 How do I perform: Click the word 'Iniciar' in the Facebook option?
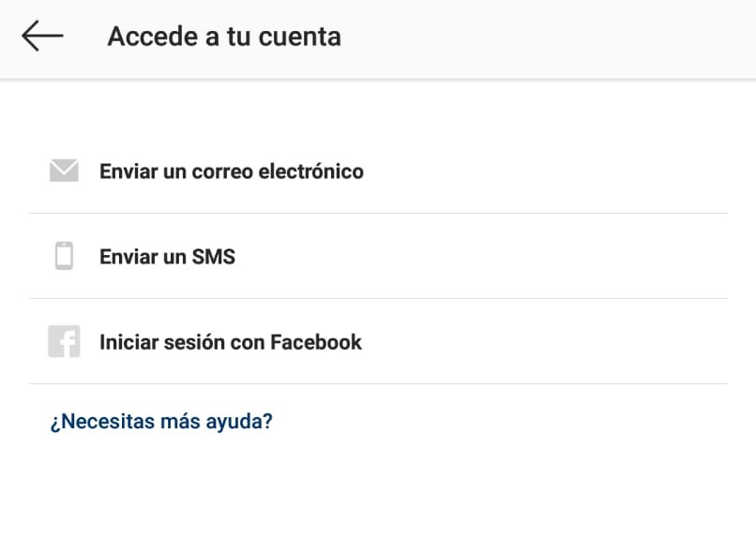129,342
